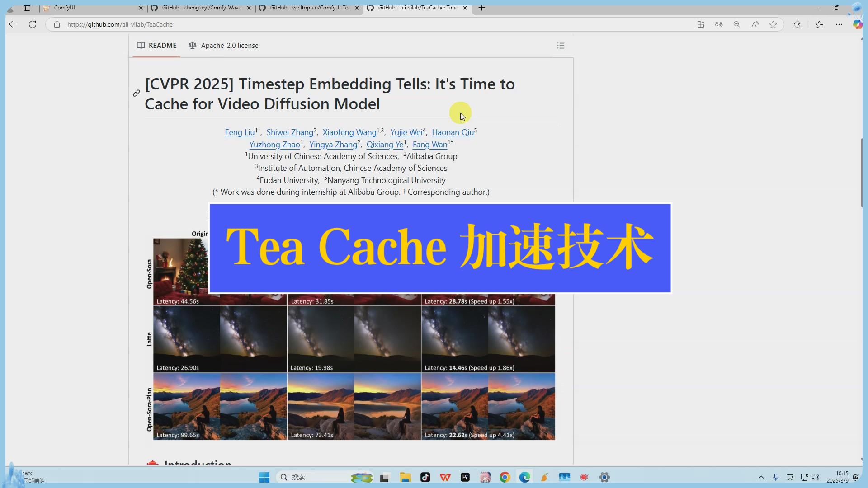Select the ali-vilab/TeaCache tab
This screenshot has height=488, width=868.
(x=417, y=8)
